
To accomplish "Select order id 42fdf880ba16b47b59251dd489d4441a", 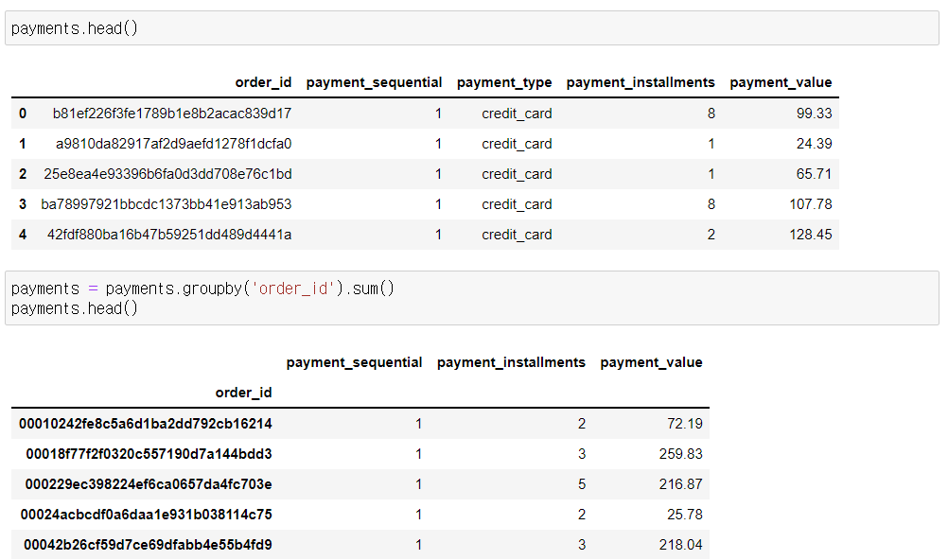I will [169, 234].
